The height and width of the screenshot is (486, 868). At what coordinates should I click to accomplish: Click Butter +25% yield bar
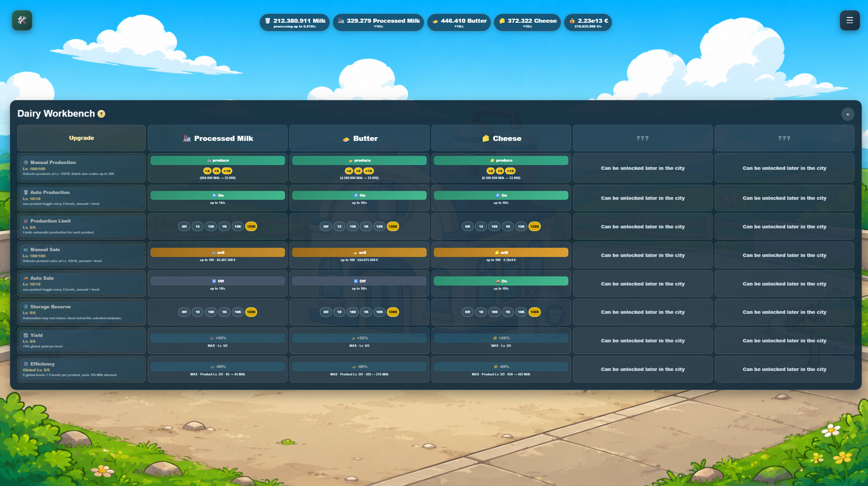tap(359, 338)
